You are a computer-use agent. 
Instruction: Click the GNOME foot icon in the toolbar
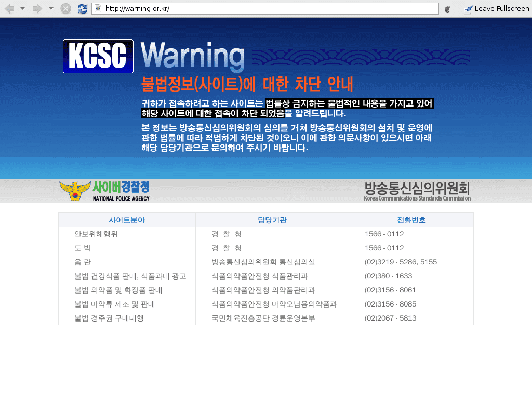tap(447, 9)
